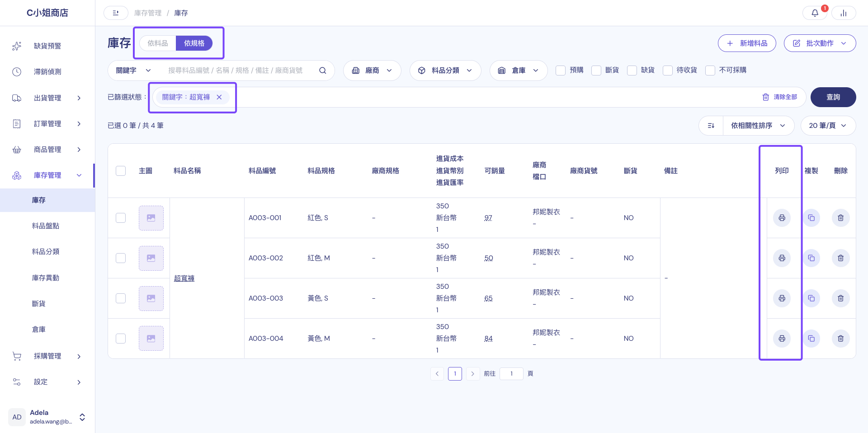Copy the A003-002 item row

[x=811, y=258]
